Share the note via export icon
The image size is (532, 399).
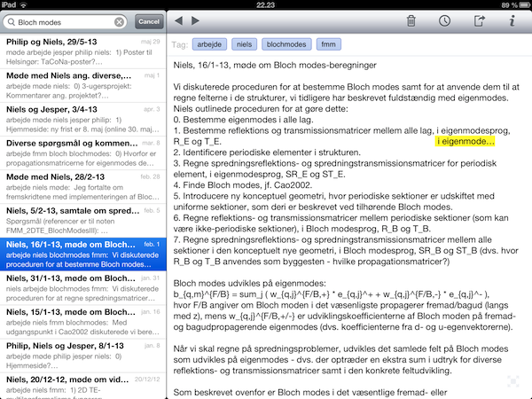pyautogui.click(x=479, y=20)
